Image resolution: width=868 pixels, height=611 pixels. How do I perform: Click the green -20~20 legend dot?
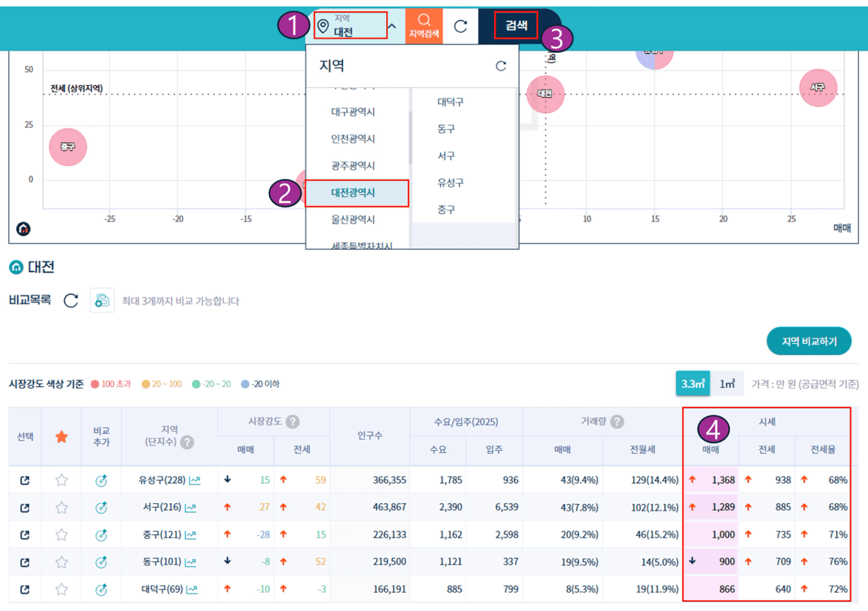point(196,384)
